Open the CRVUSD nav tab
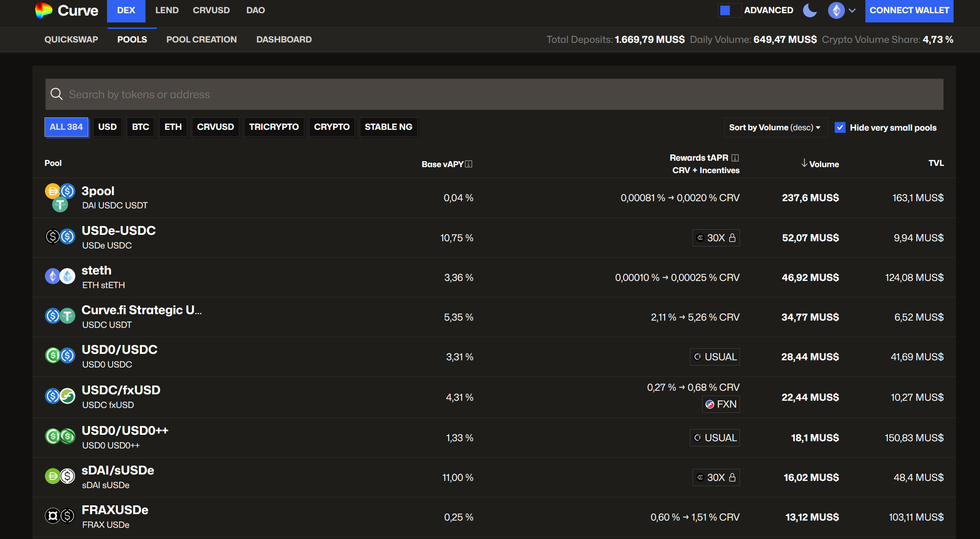Image resolution: width=980 pixels, height=539 pixels. click(211, 10)
